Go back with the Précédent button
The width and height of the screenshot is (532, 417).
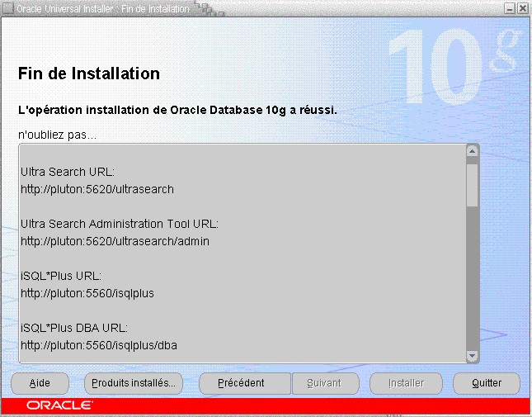(245, 383)
